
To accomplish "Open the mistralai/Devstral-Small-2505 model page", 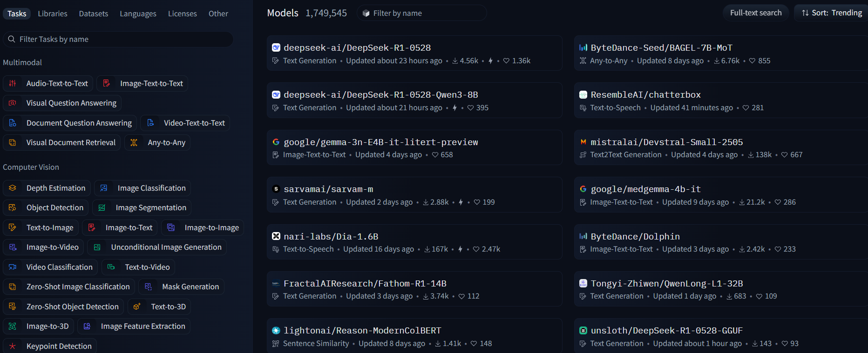I will coord(721,147).
